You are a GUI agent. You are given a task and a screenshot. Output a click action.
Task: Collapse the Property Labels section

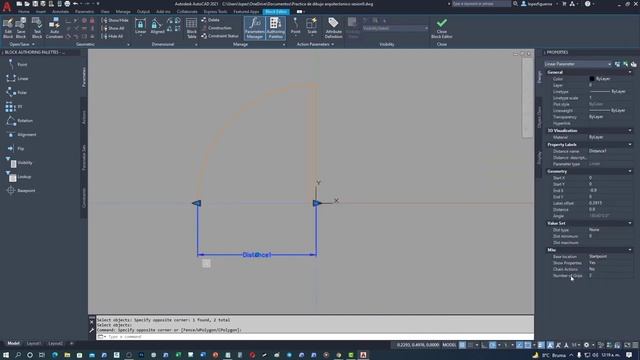pos(630,144)
